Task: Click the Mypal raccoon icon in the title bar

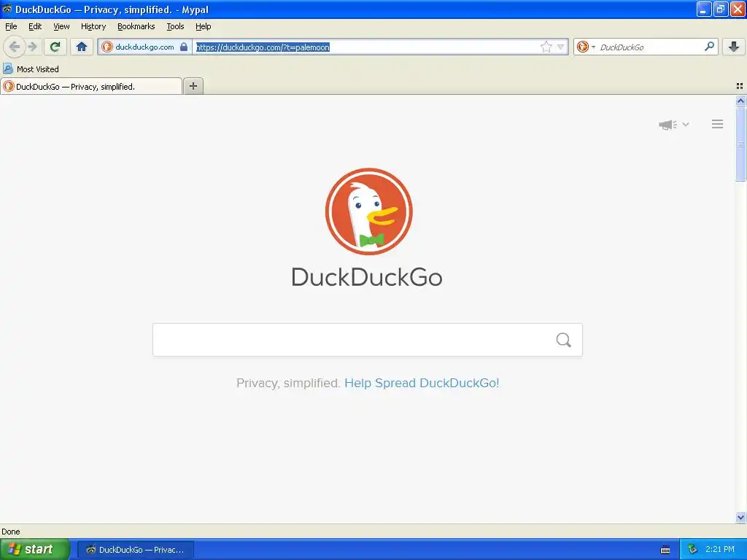Action: pyautogui.click(x=7, y=9)
